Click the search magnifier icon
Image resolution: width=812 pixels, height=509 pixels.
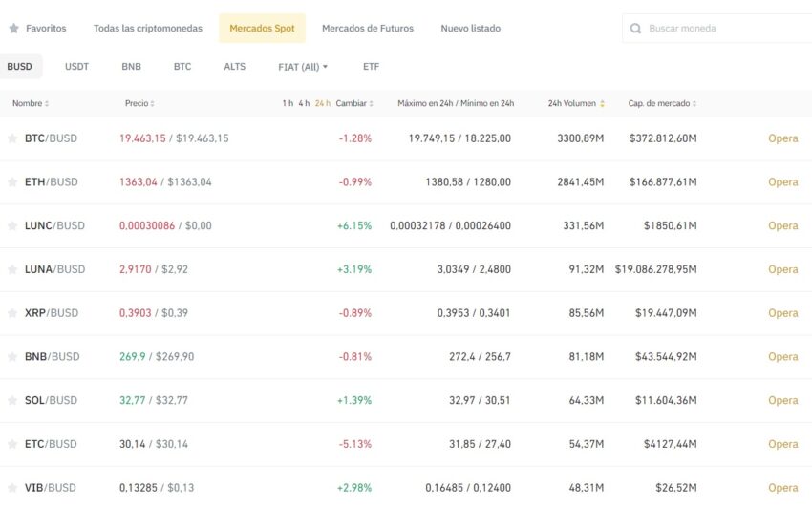636,29
